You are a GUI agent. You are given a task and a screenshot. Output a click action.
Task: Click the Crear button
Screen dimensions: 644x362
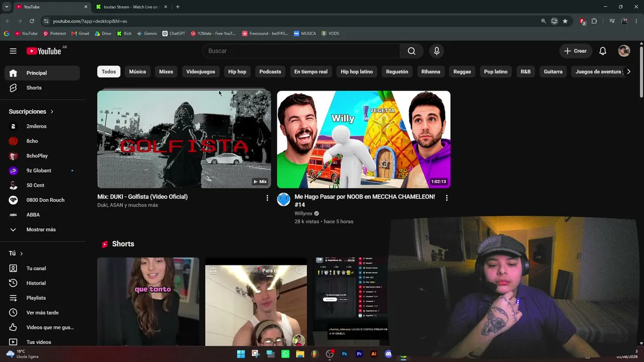[x=575, y=51]
